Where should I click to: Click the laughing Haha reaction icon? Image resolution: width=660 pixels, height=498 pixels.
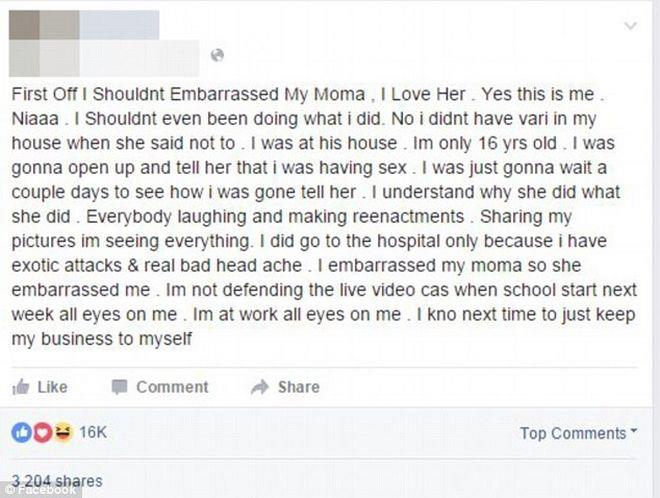pos(63,432)
